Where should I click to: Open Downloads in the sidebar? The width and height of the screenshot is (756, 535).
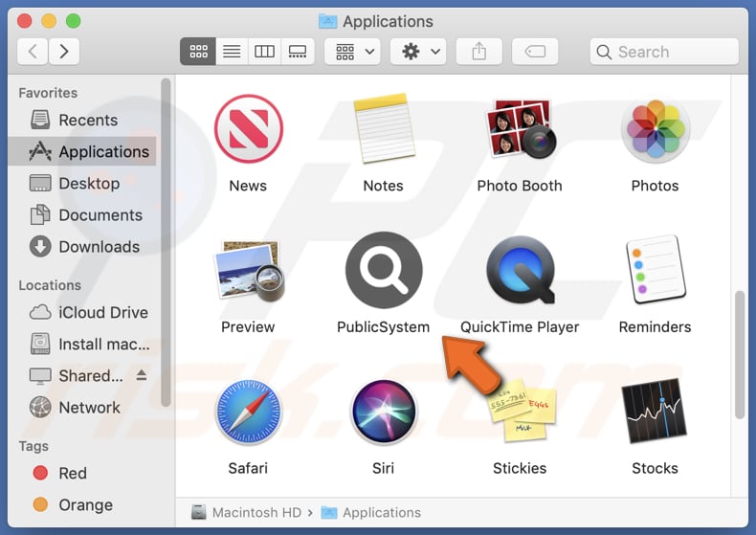tap(82, 247)
